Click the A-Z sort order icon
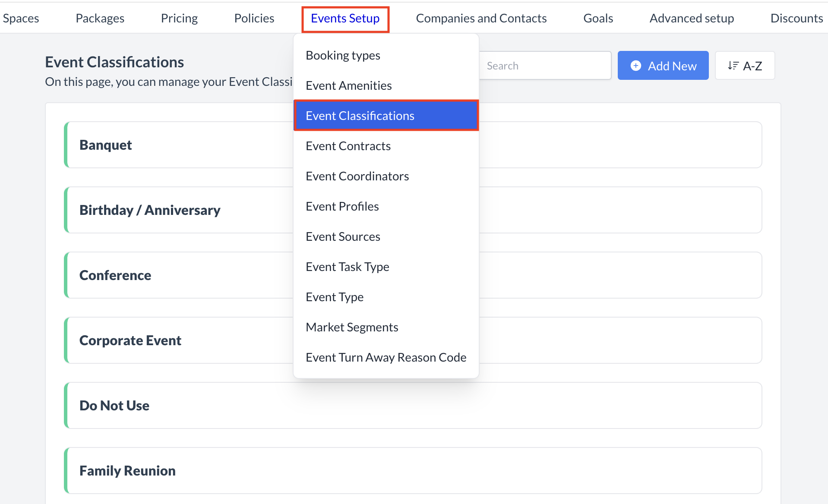 click(x=733, y=66)
